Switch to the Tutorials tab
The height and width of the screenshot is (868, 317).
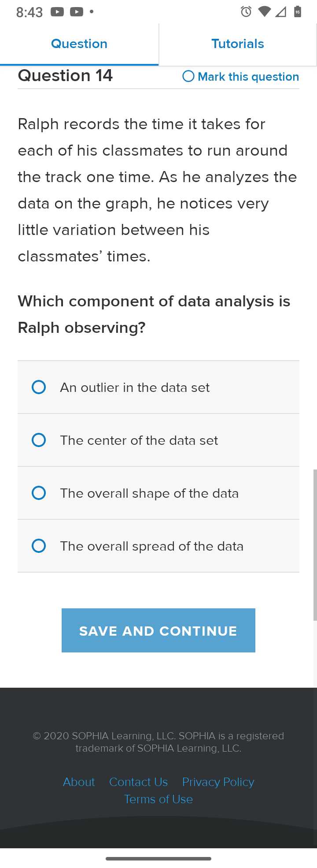pos(238,44)
